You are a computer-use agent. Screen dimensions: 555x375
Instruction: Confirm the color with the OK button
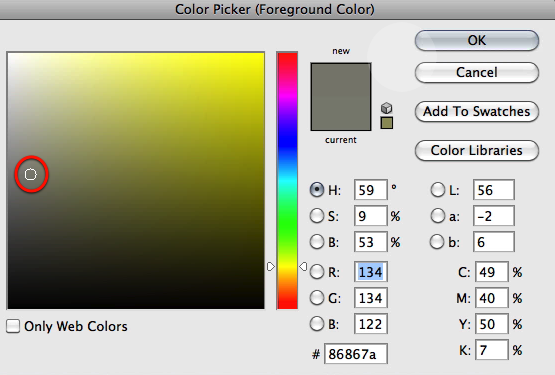477,40
